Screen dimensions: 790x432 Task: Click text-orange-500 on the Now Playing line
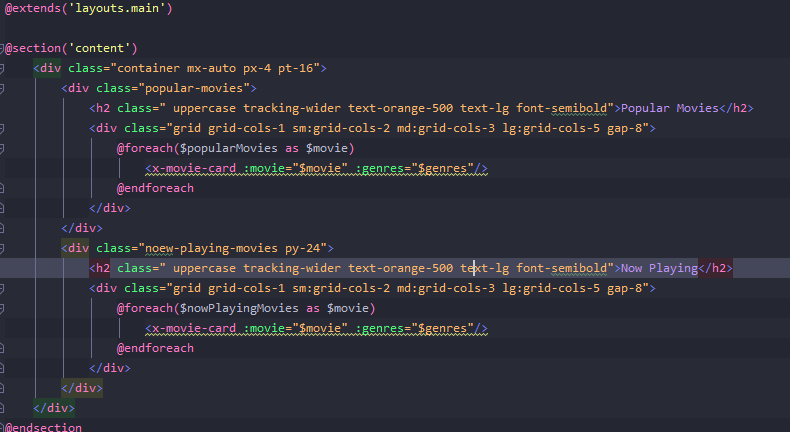401,268
